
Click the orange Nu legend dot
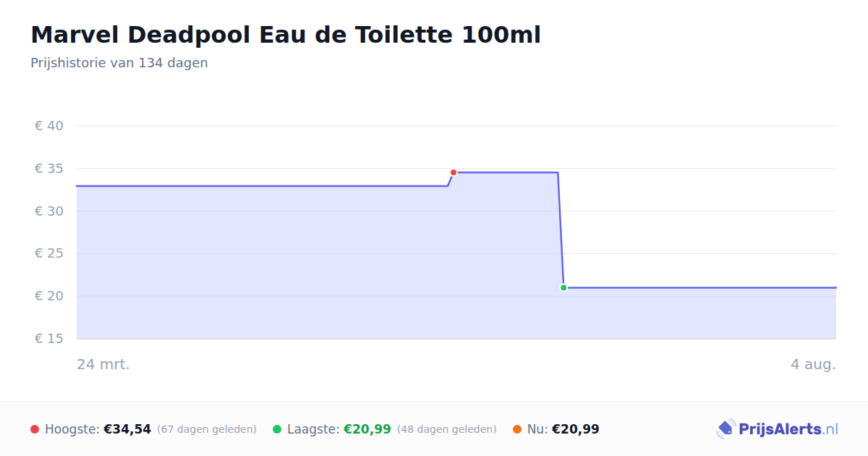click(x=517, y=429)
